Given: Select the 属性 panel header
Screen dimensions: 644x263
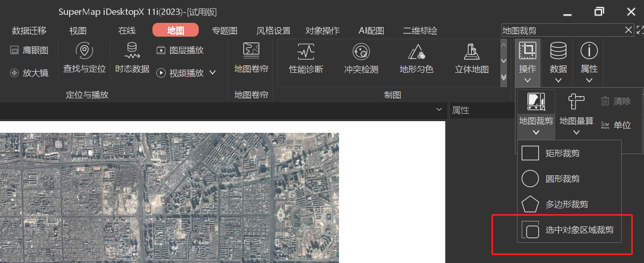Looking at the screenshot, I should [x=460, y=111].
